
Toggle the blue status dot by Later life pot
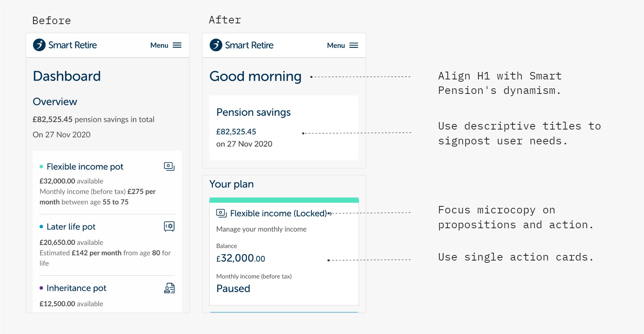[42, 227]
